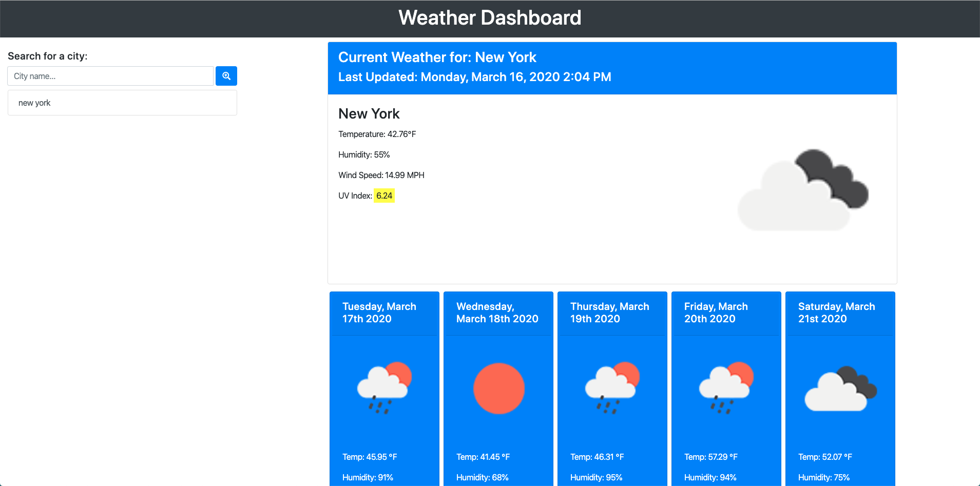This screenshot has width=980, height=486.
Task: Click Wednesday's sunny weather icon
Action: (x=498, y=388)
